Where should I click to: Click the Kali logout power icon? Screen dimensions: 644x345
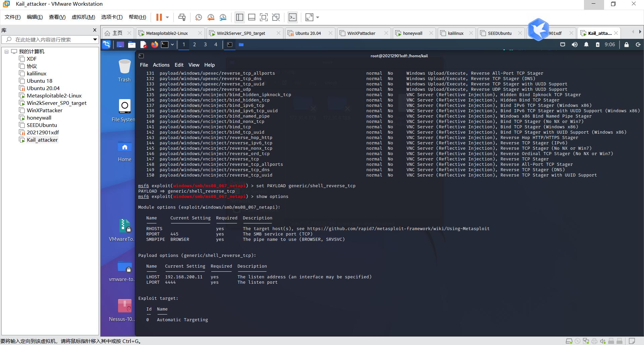click(638, 45)
